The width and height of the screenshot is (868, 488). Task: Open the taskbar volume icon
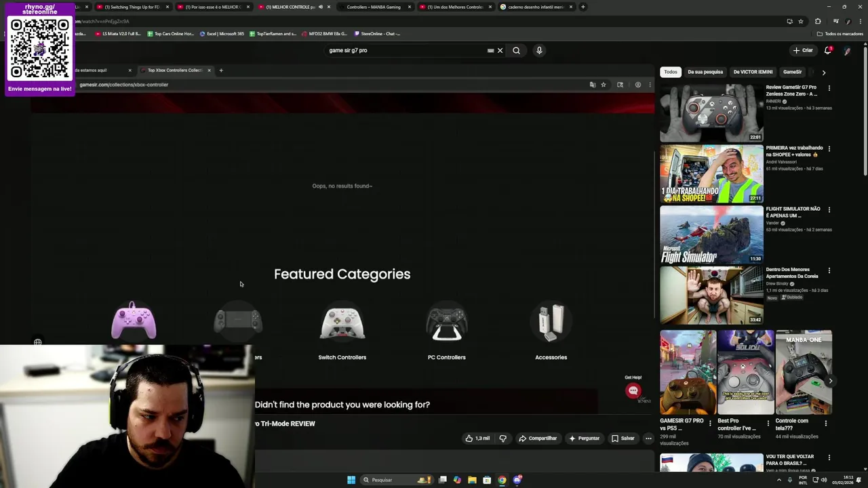pyautogui.click(x=824, y=480)
